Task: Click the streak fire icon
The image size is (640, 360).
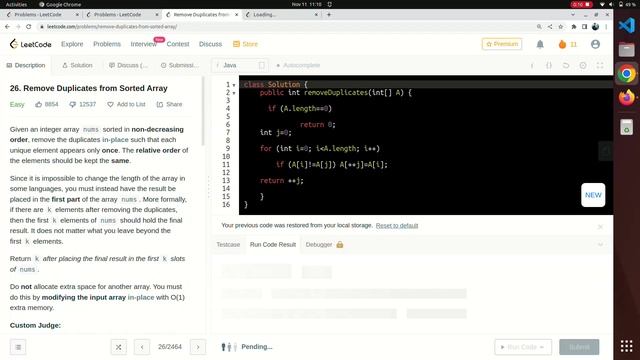Action: point(562,44)
